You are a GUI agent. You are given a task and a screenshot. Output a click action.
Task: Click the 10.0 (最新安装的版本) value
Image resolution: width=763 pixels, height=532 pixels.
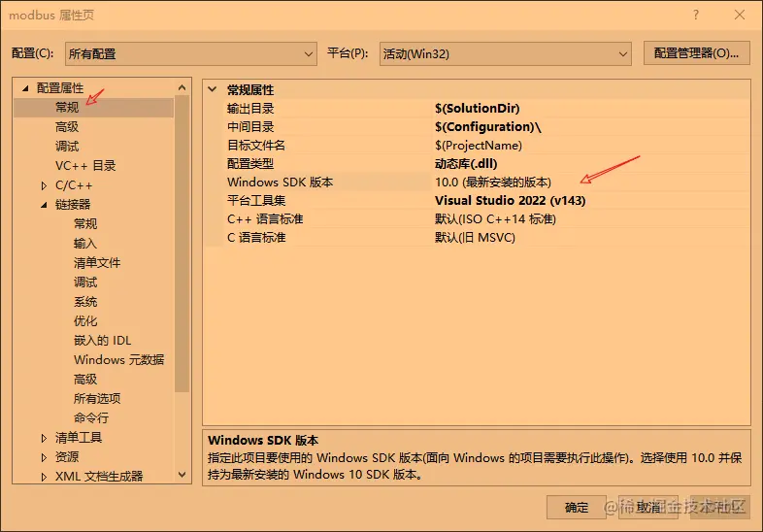click(493, 183)
